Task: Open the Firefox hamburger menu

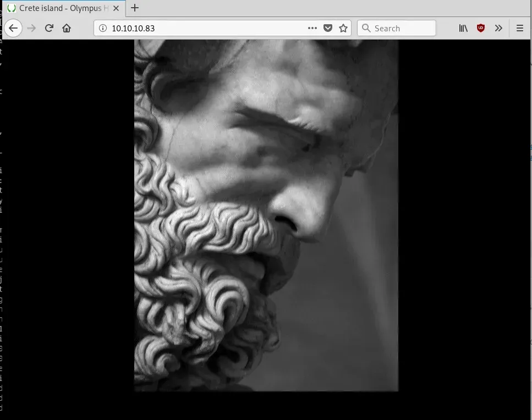Action: point(520,29)
